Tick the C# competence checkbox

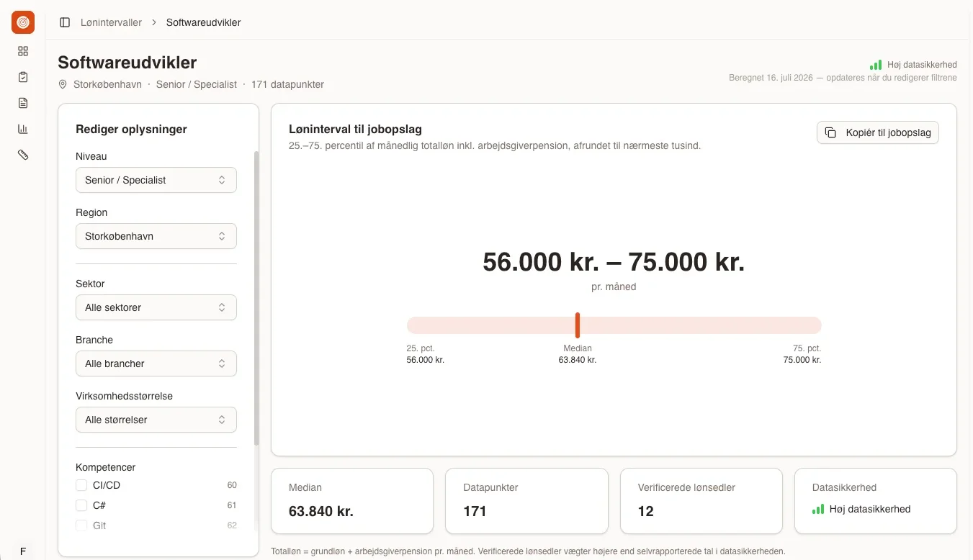coord(81,505)
